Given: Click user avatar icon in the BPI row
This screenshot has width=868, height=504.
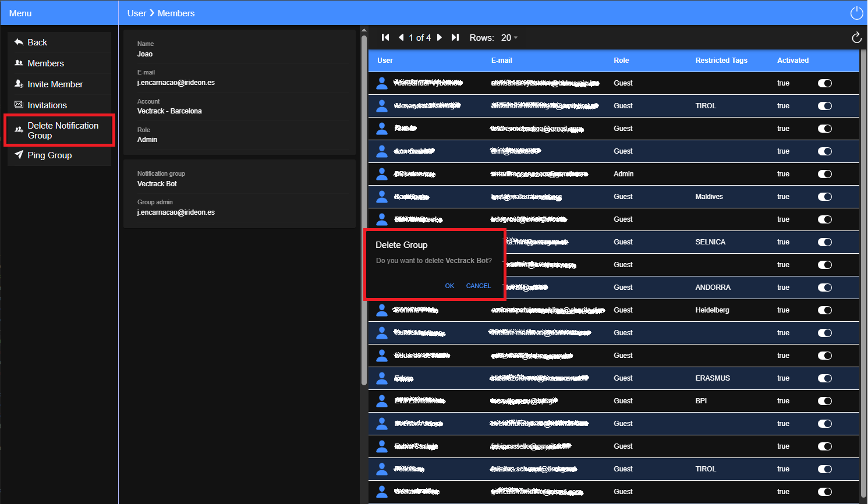Looking at the screenshot, I should pos(382,401).
